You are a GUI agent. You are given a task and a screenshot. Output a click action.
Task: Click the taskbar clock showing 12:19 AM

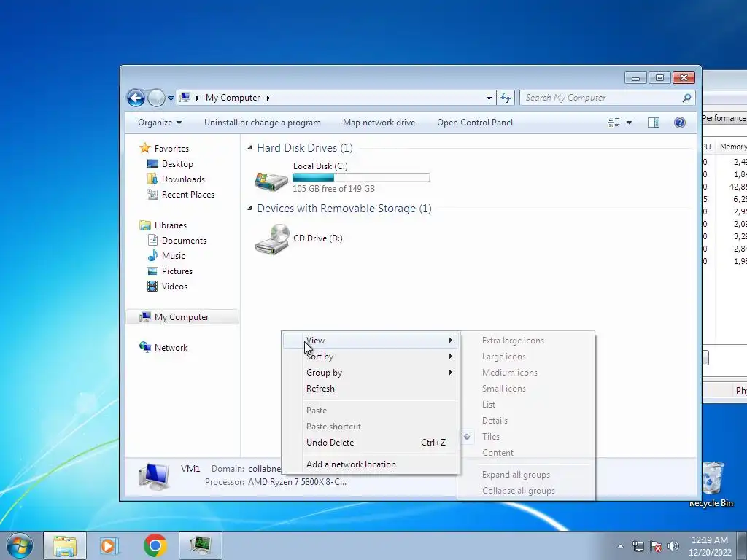[x=710, y=546]
